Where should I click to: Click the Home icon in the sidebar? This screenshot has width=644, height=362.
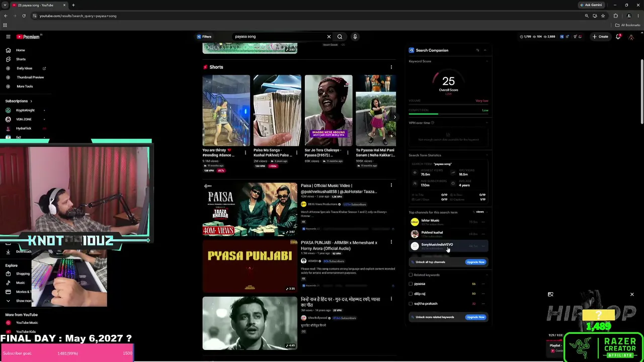pos(8,50)
